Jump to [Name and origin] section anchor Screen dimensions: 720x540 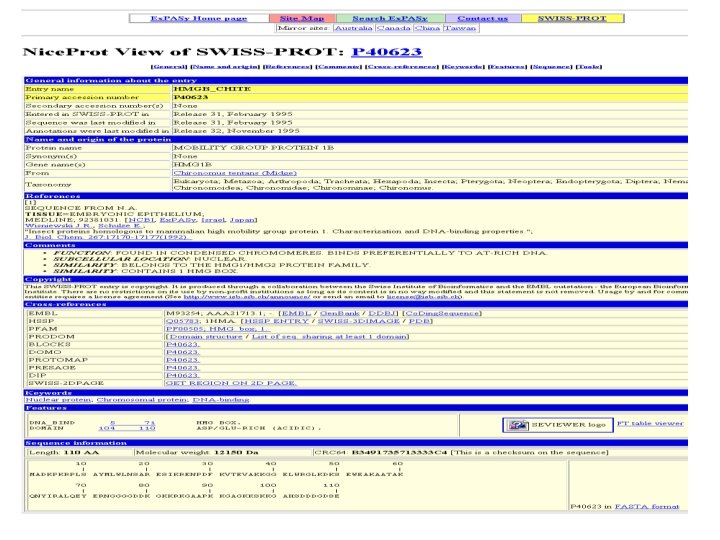coord(225,67)
